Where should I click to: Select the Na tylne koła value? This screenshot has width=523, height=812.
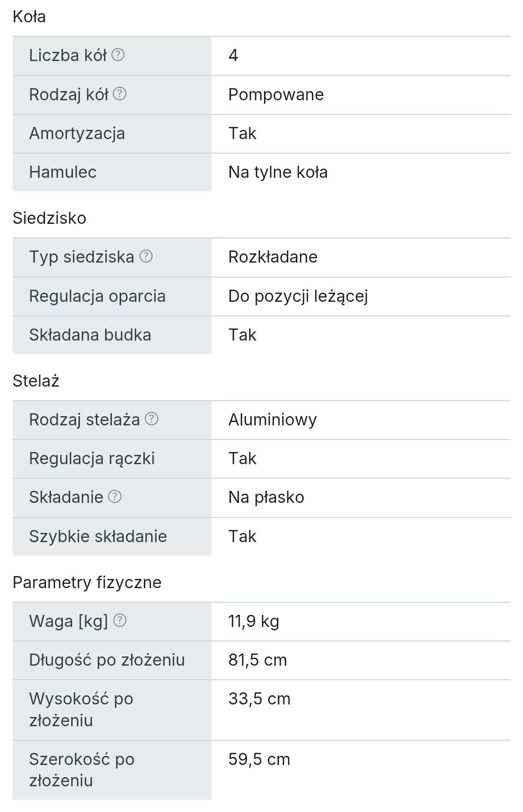pyautogui.click(x=278, y=172)
